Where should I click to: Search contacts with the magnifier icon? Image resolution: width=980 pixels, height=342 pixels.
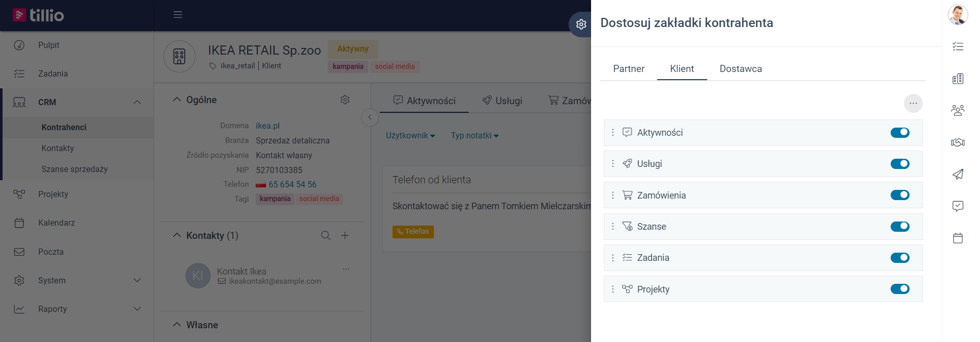click(326, 235)
